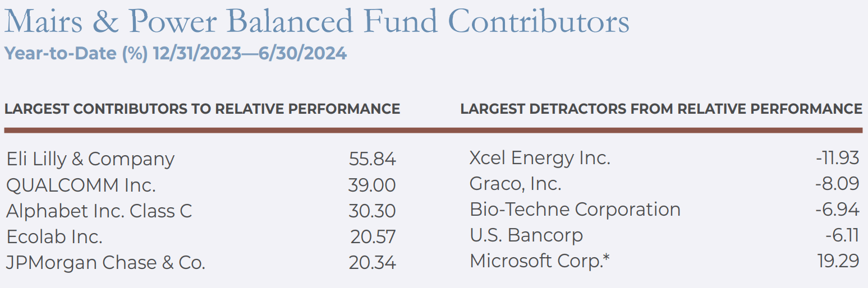Click the 55.84 value for Eli Lilly

pos(372,159)
